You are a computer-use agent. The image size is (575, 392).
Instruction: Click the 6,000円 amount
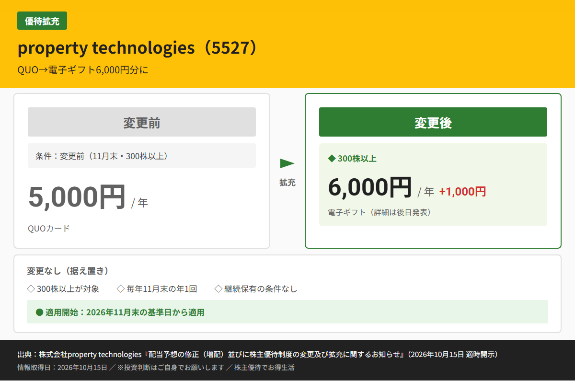[x=370, y=187]
